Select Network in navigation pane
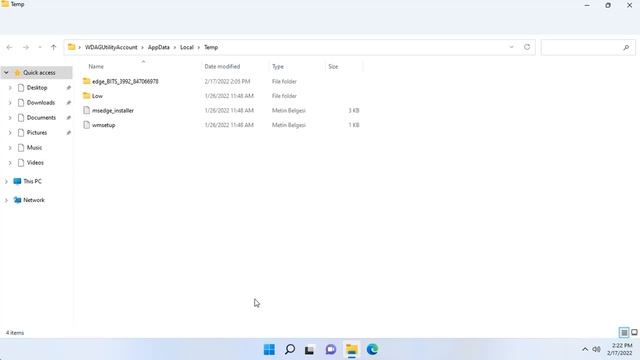Image resolution: width=640 pixels, height=360 pixels. coord(34,200)
